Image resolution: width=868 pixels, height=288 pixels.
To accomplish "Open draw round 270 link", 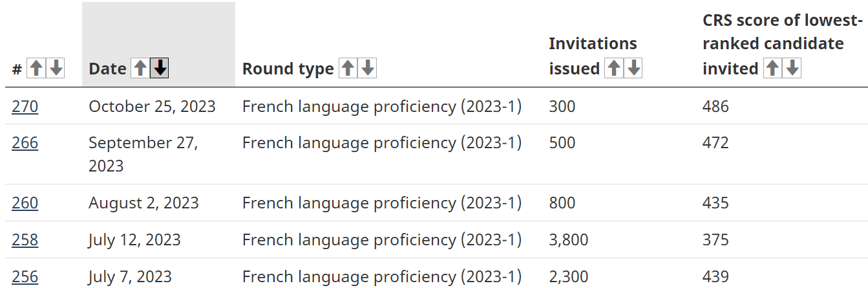I will point(25,106).
